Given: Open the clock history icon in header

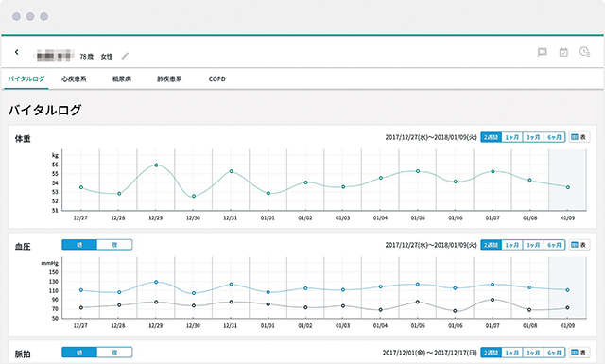Looking at the screenshot, I should tap(584, 52).
